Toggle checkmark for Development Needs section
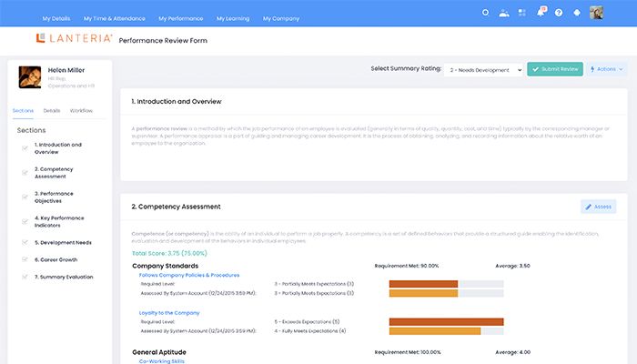This screenshot has height=364, width=637. point(24,243)
